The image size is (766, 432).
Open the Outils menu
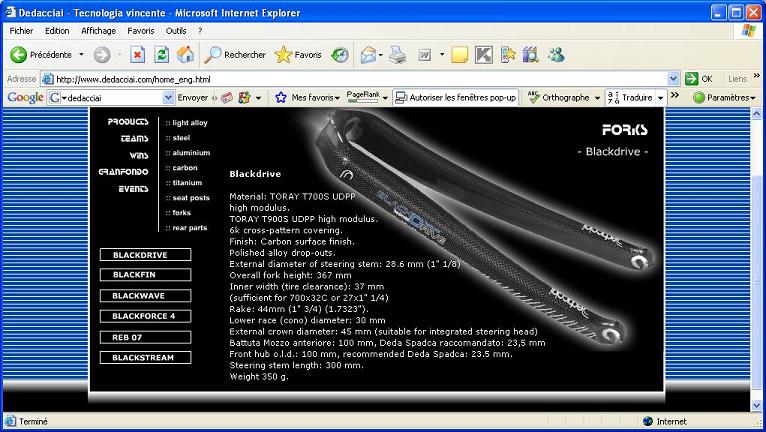click(176, 31)
